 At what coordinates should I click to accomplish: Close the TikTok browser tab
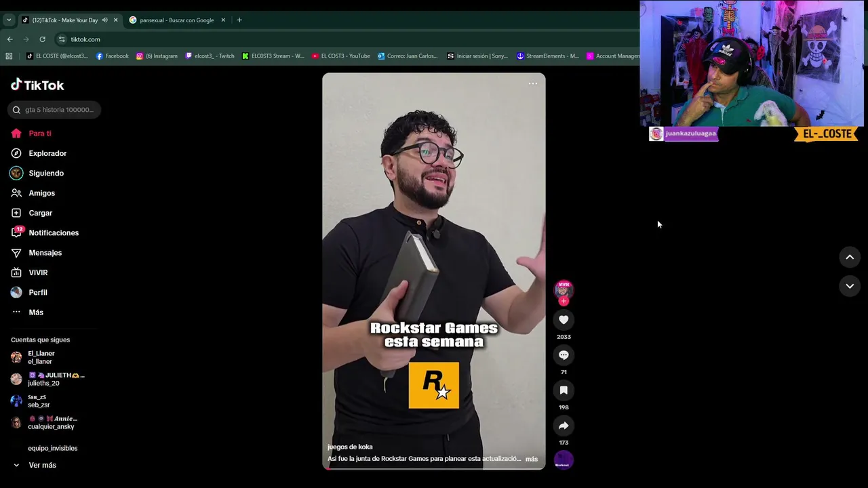[115, 20]
